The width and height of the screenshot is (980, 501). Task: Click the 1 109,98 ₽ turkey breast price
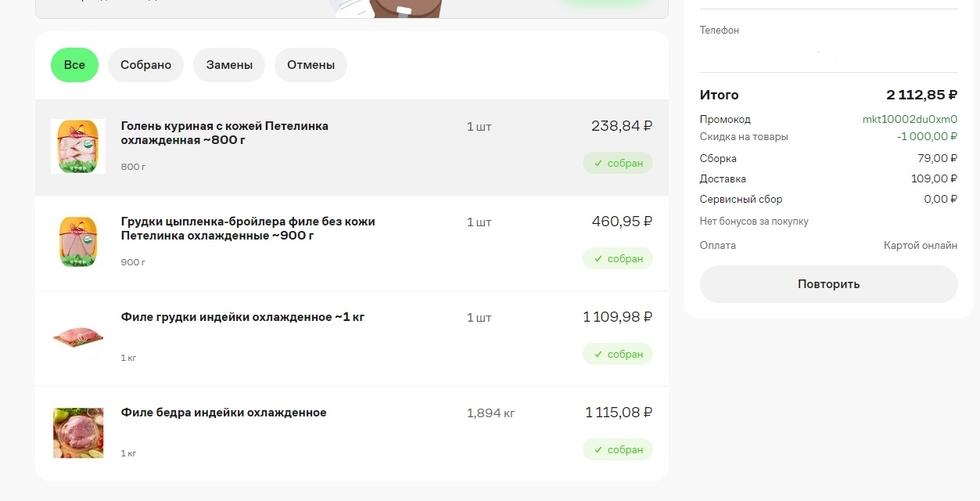617,317
